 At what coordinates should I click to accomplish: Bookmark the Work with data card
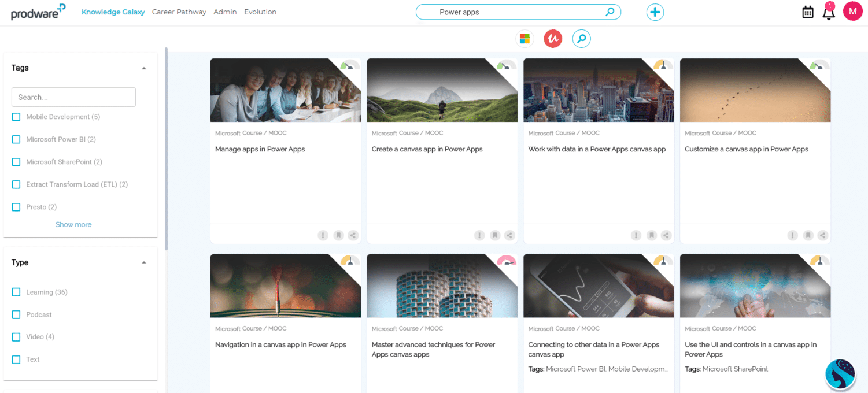pos(652,235)
